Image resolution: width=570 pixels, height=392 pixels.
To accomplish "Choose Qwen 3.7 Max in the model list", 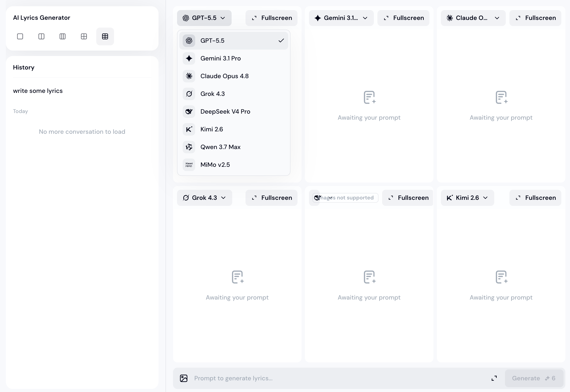I will click(x=234, y=147).
